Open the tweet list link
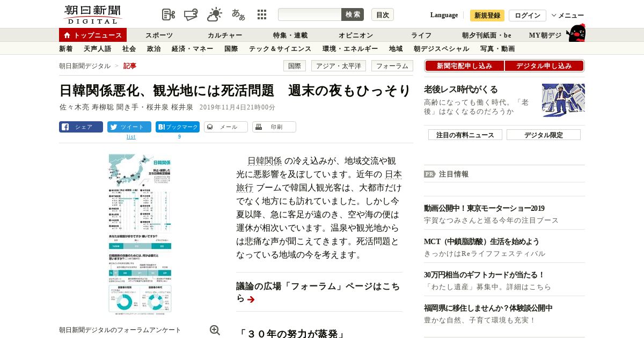This screenshot has width=644, height=338. [131, 137]
